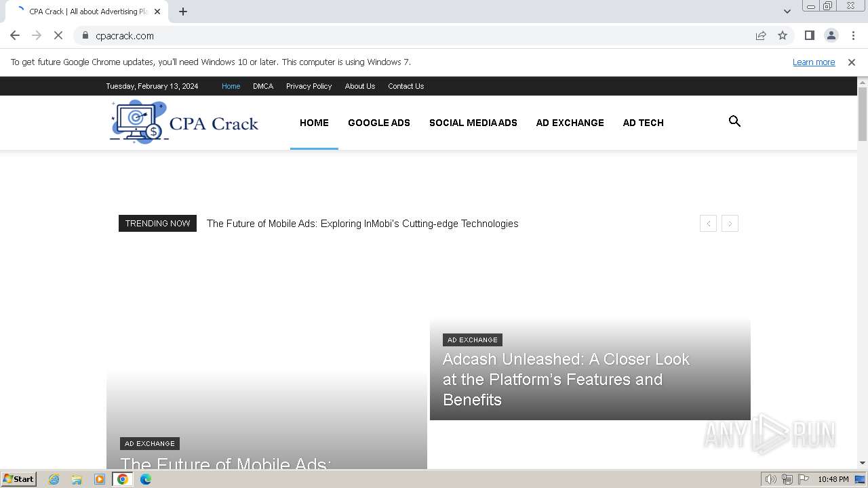The width and height of the screenshot is (868, 488).
Task: Open The Future of Mobile Ads article
Action: pos(226,463)
